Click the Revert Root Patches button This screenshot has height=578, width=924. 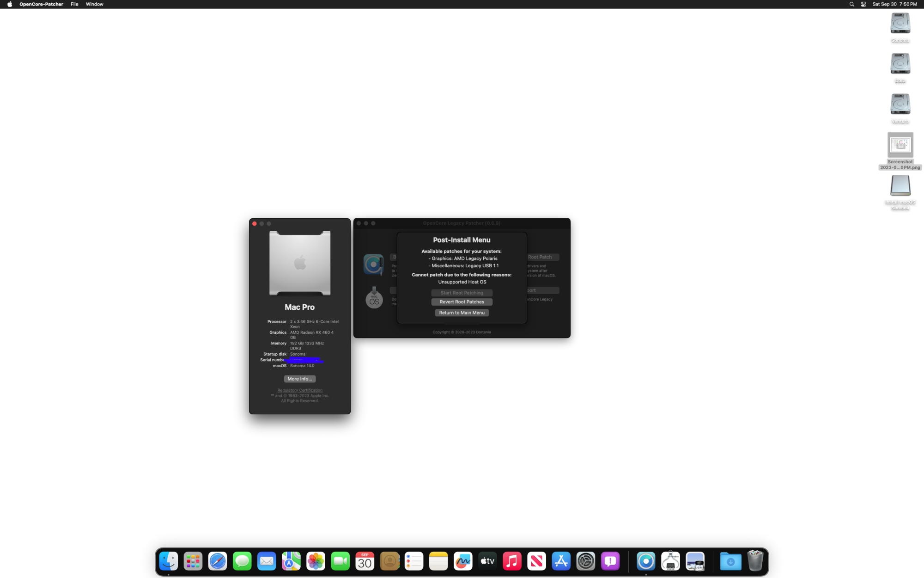pos(462,302)
